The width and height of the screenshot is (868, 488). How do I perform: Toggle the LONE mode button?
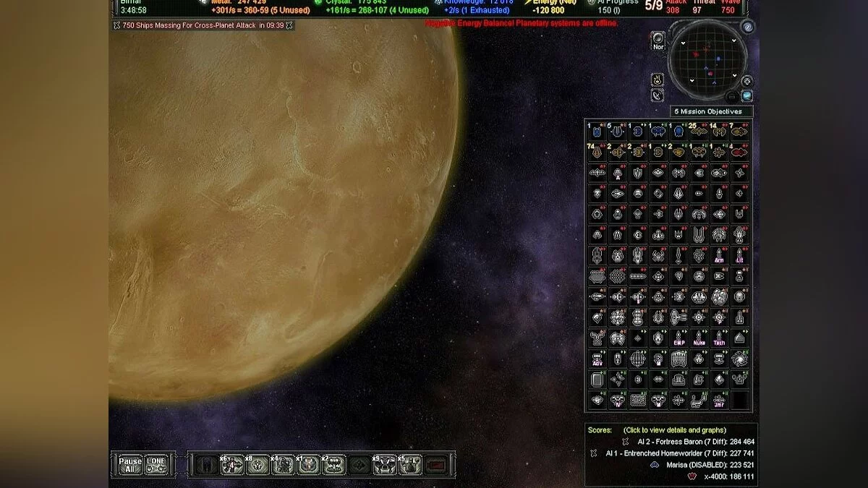tap(156, 465)
